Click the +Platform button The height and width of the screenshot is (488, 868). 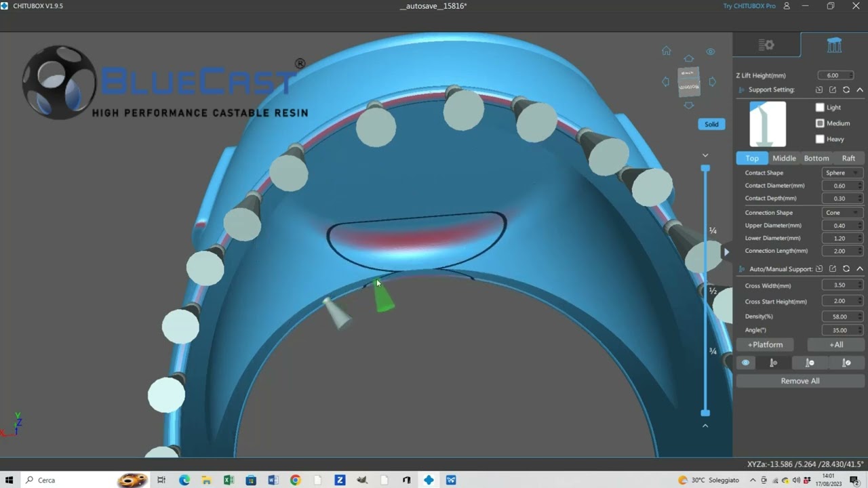(x=765, y=344)
